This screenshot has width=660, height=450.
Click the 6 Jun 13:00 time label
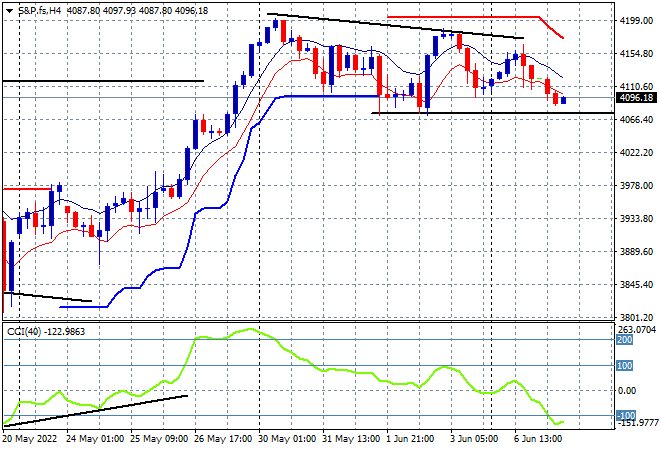pos(538,439)
